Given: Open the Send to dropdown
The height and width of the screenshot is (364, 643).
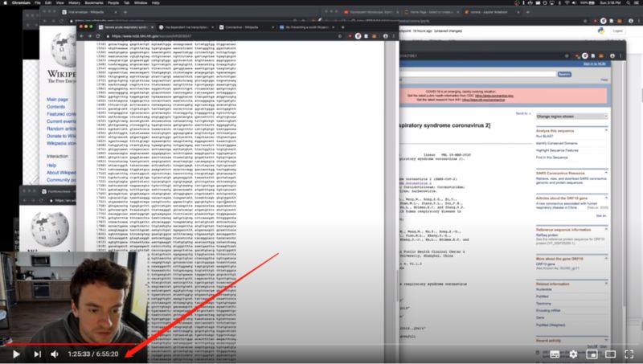Looking at the screenshot, I should pyautogui.click(x=523, y=113).
